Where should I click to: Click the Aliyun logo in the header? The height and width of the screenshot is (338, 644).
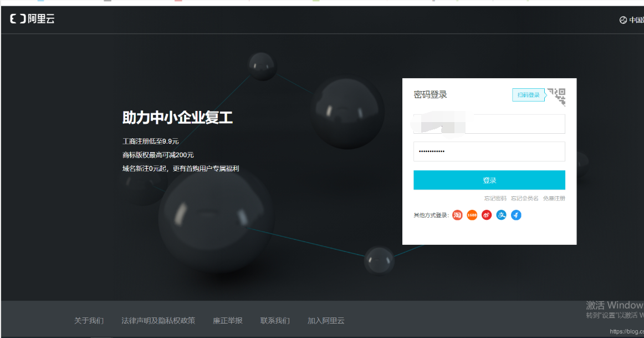click(x=32, y=19)
